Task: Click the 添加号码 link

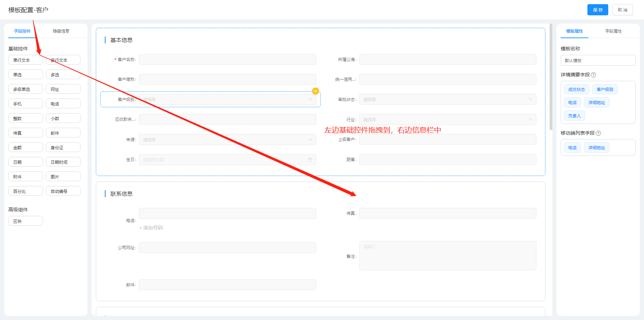Action: tap(151, 228)
